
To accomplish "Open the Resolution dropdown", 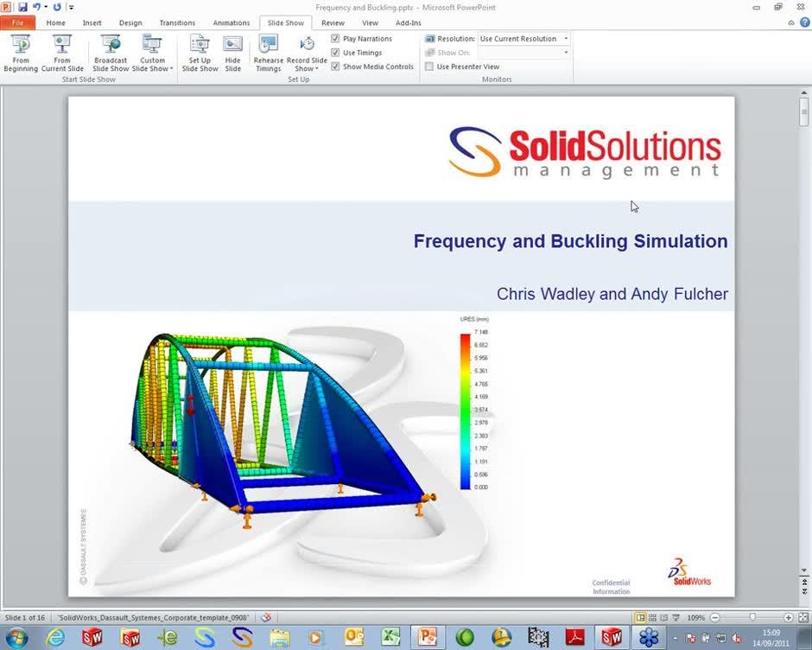I will [566, 38].
